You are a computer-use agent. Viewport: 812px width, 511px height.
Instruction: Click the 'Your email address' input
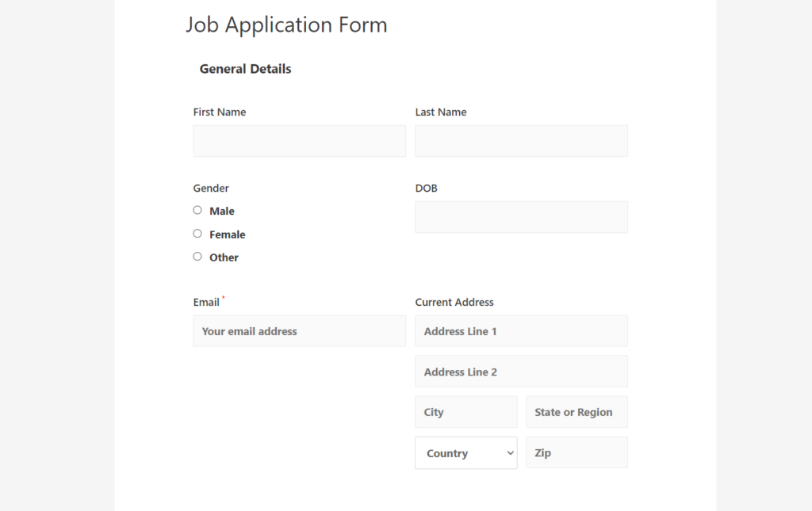pyautogui.click(x=299, y=331)
